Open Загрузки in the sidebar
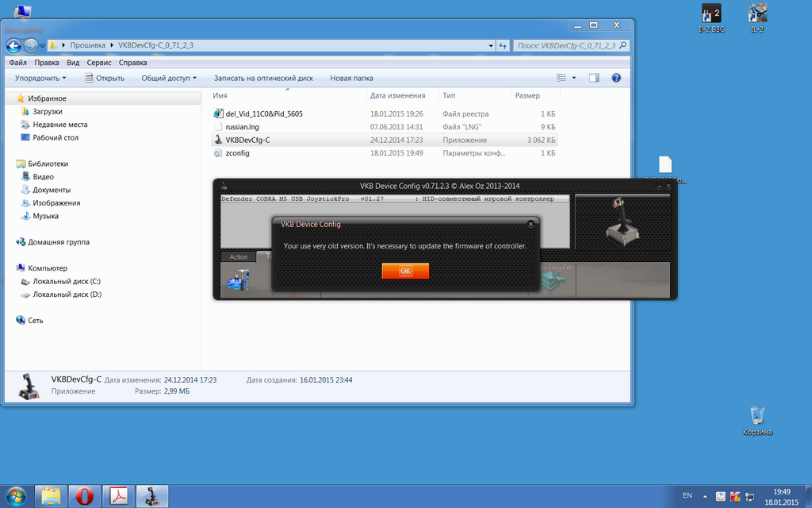The width and height of the screenshot is (812, 508). [x=47, y=111]
